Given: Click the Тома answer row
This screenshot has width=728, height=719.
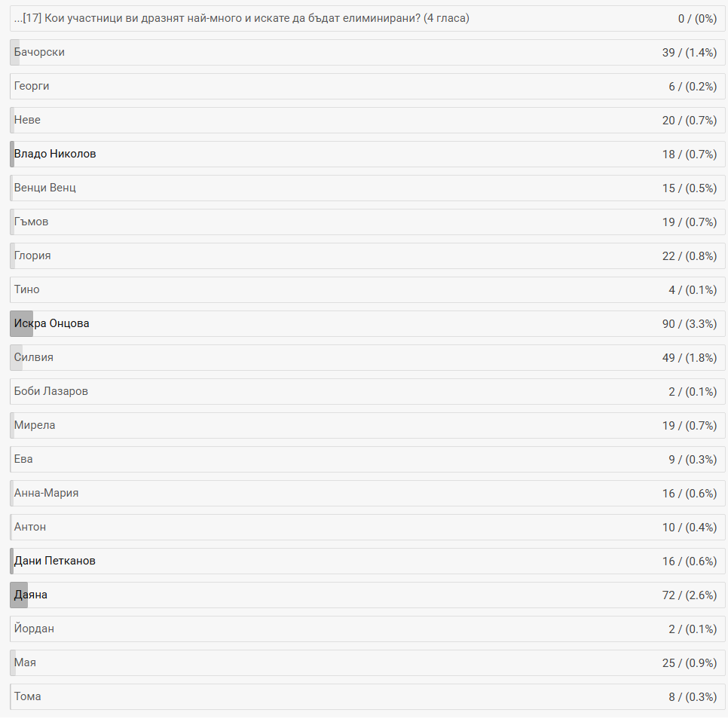Looking at the screenshot, I should coord(367,696).
